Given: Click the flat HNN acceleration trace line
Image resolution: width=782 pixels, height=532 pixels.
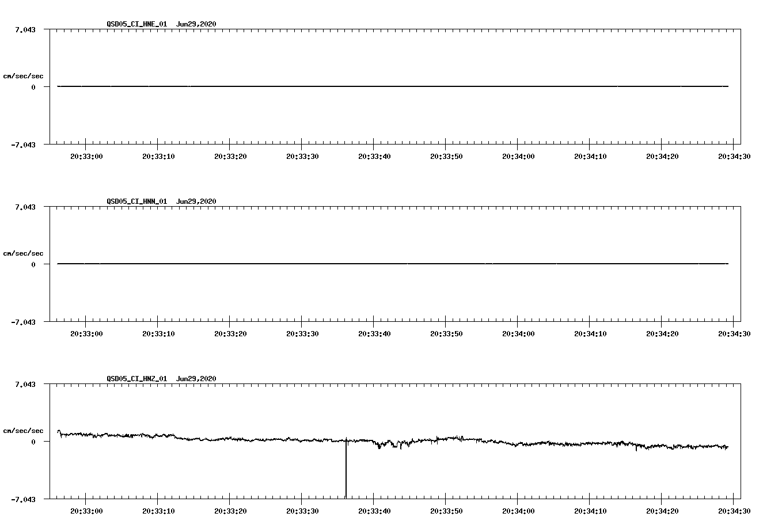Looking at the screenshot, I should pyautogui.click(x=393, y=264).
